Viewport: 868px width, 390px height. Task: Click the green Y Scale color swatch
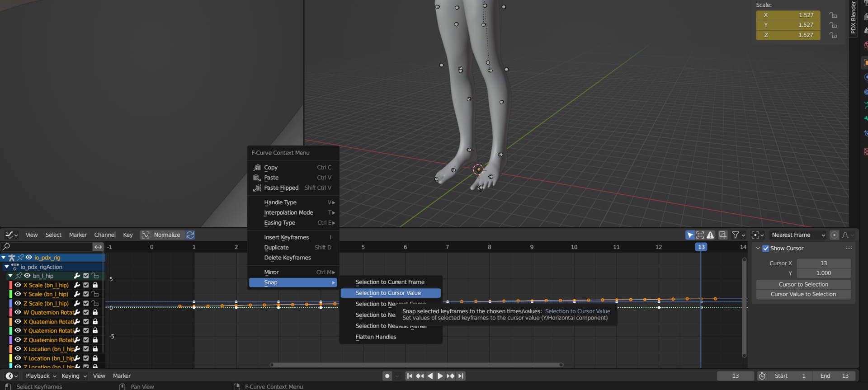coord(11,294)
